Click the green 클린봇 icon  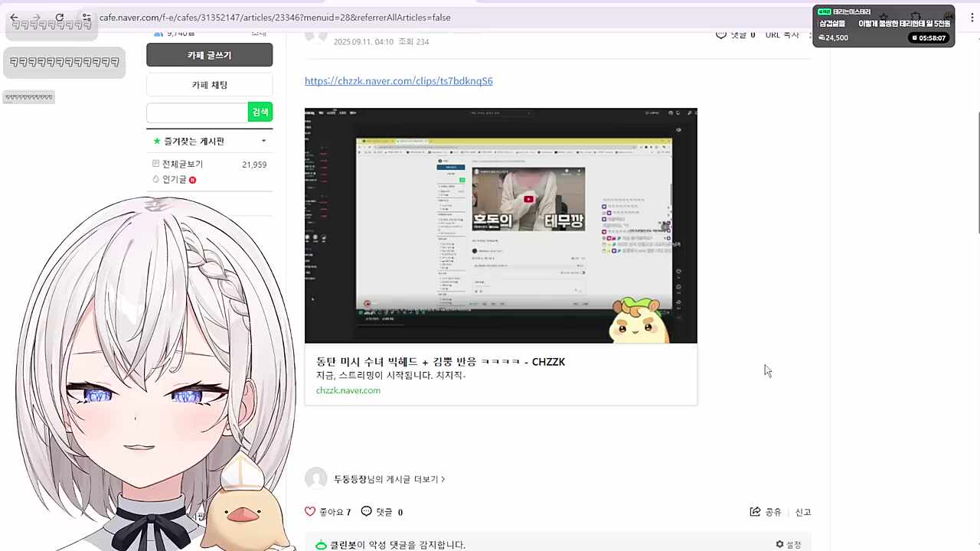click(322, 545)
